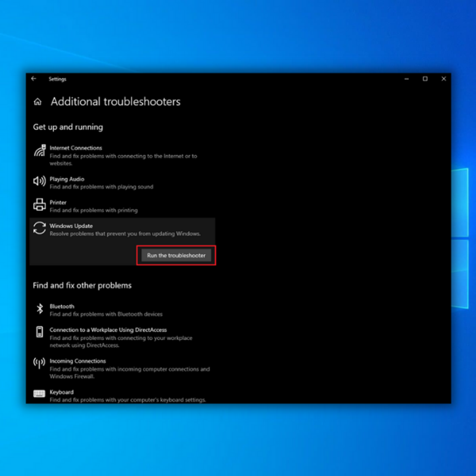The image size is (476, 476).
Task: Select the Windows Update title text
Action: click(x=71, y=226)
